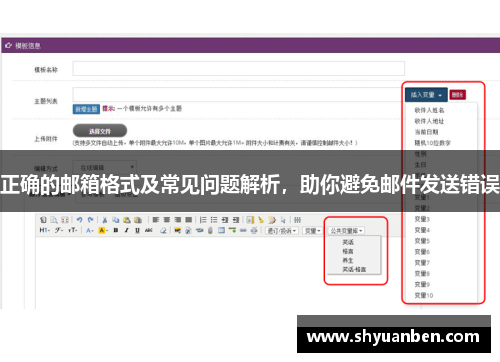Justify text in the editor
The image size is (500, 362).
pos(188,220)
